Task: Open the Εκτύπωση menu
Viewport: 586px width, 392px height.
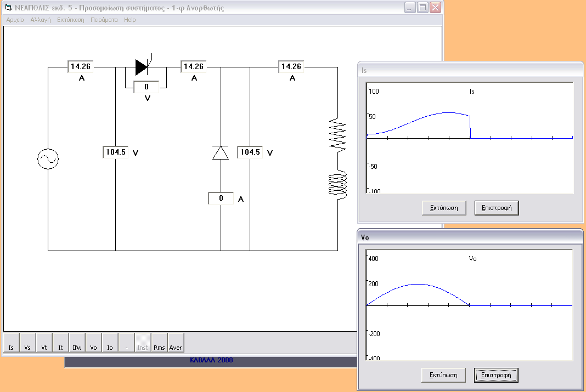Action: coord(70,20)
